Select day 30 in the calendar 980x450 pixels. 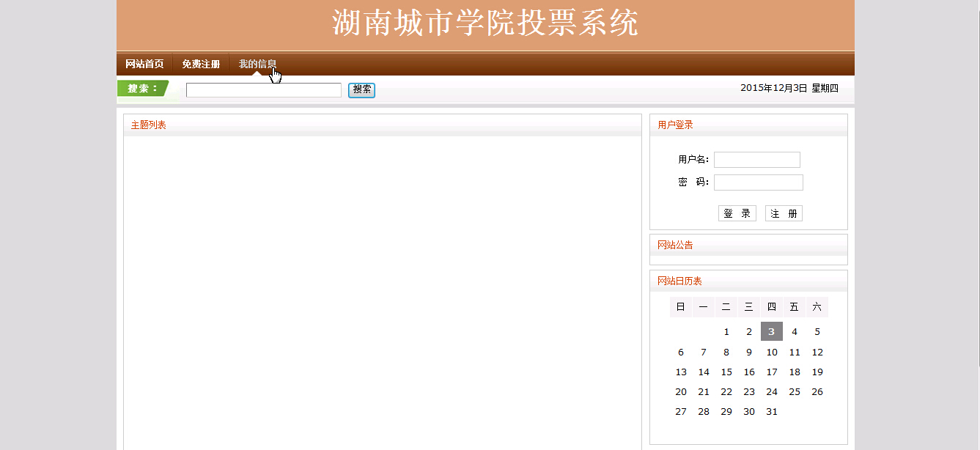(749, 412)
